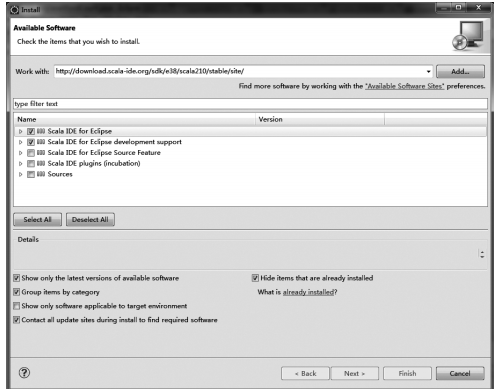Expand Scala IDE plugins (incubation) node
This screenshot has width=494, height=389.
coord(21,163)
